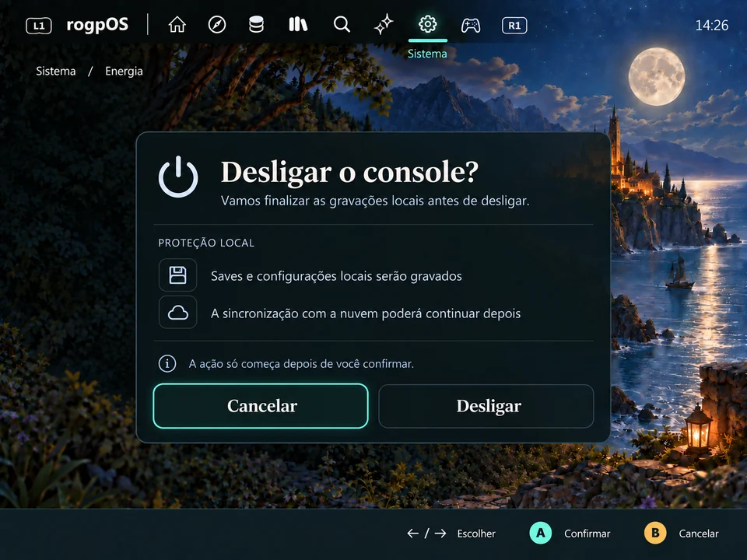Click the Confirmar hint label

click(587, 534)
